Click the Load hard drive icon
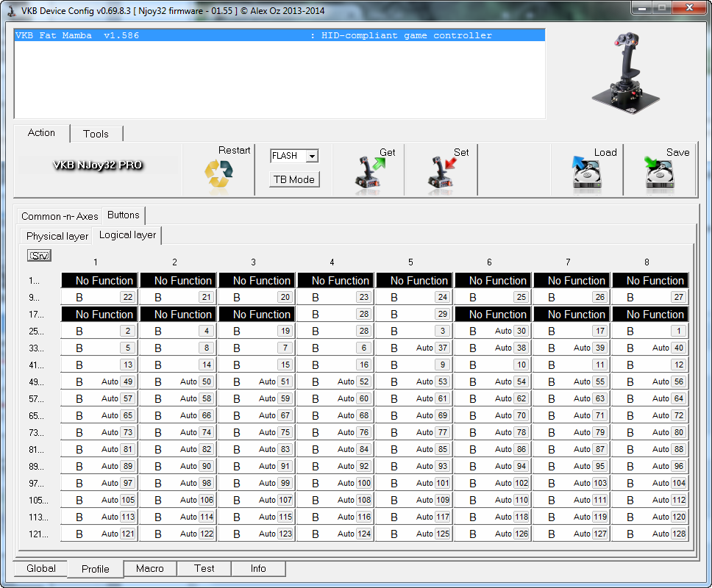Viewport: 712px width, 588px height. 587,173
